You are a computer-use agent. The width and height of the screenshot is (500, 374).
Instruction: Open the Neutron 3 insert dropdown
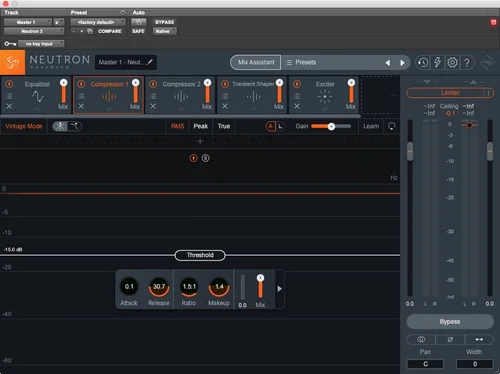click(x=34, y=31)
